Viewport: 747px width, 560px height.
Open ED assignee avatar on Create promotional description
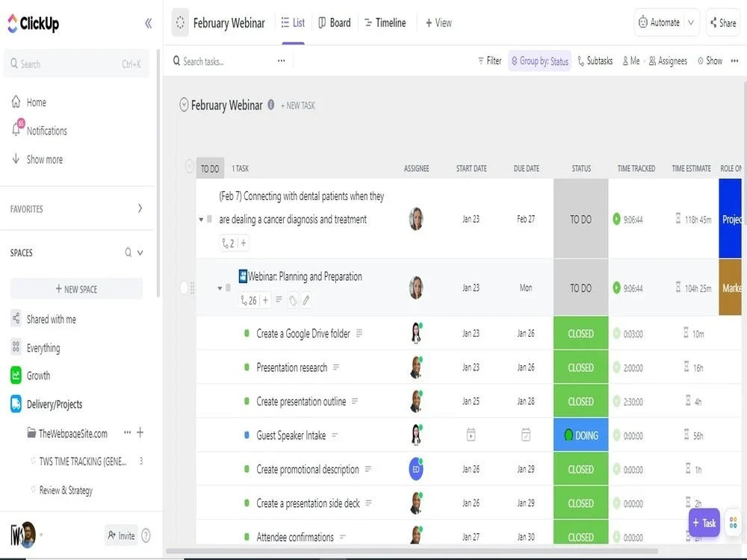416,469
